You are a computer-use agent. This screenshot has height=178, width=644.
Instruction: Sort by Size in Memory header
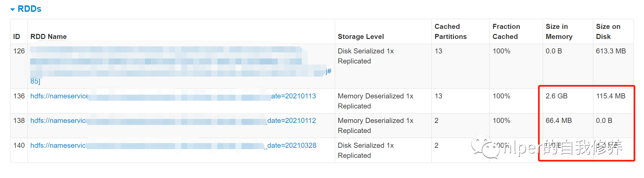[559, 32]
